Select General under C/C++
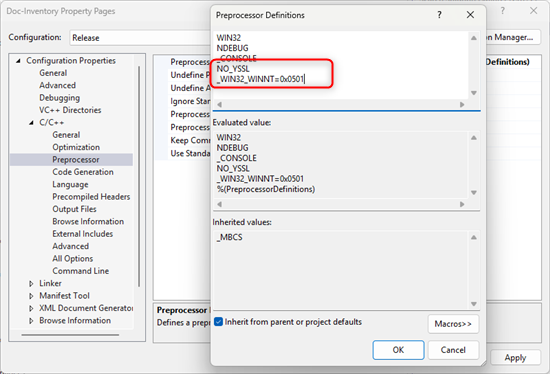Image resolution: width=550 pixels, height=374 pixels. (x=66, y=135)
